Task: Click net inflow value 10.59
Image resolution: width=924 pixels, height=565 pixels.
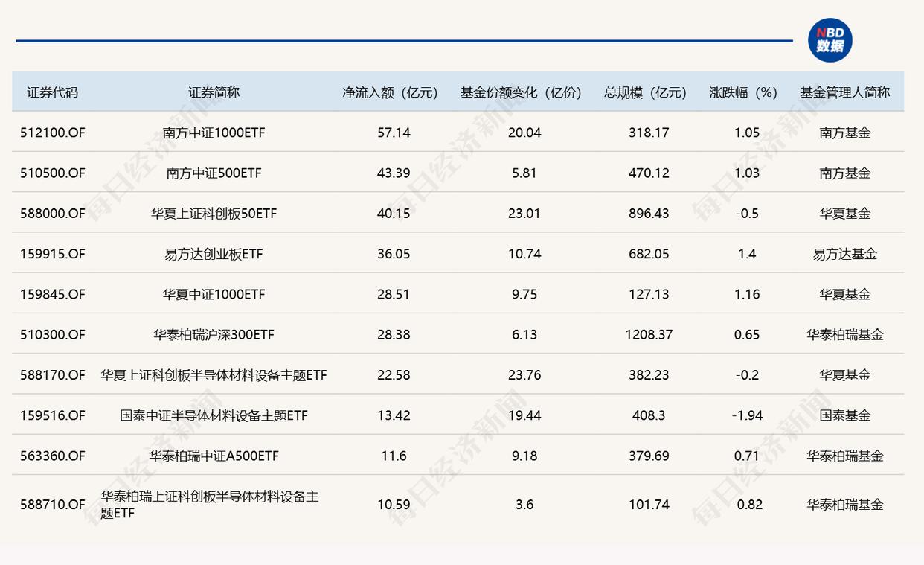Action: pyautogui.click(x=394, y=504)
